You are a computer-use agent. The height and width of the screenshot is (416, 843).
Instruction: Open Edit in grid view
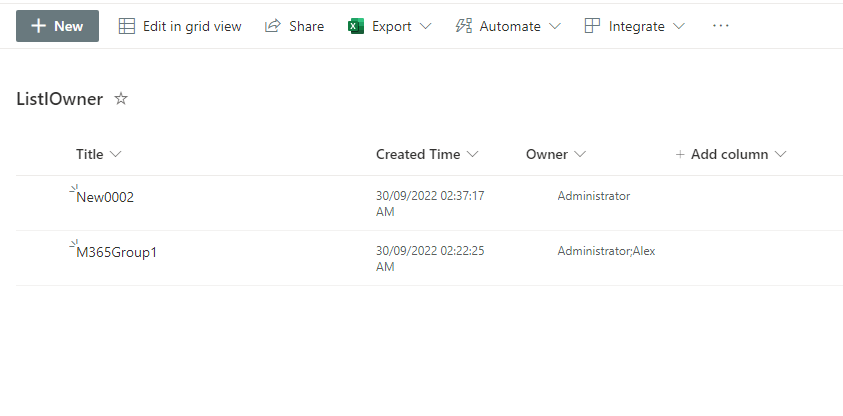coord(180,26)
